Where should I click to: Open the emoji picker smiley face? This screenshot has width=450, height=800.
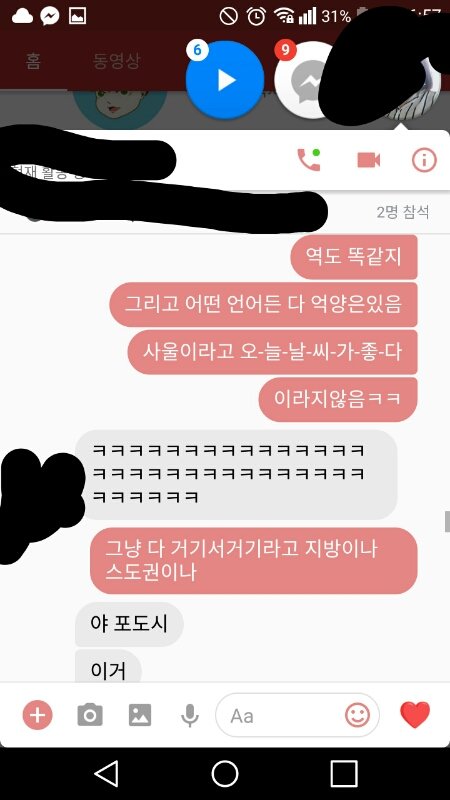point(357,715)
